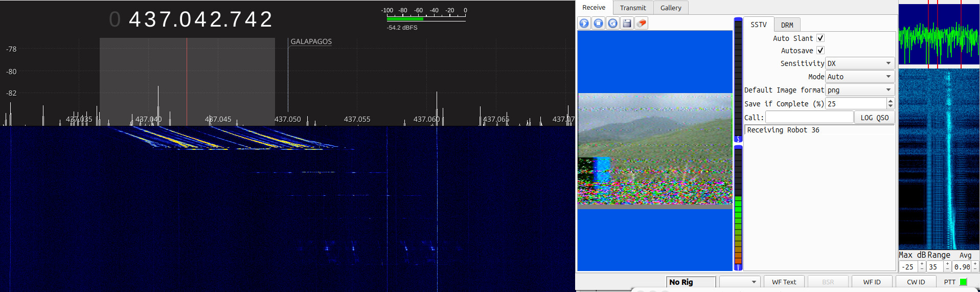
Task: Toggle the Auto Slant checkbox
Action: [821, 38]
